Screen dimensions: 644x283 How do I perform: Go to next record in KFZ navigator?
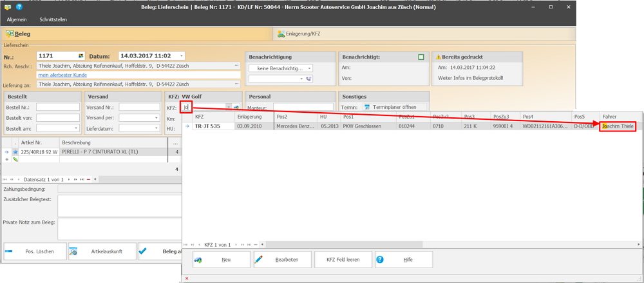(236, 244)
